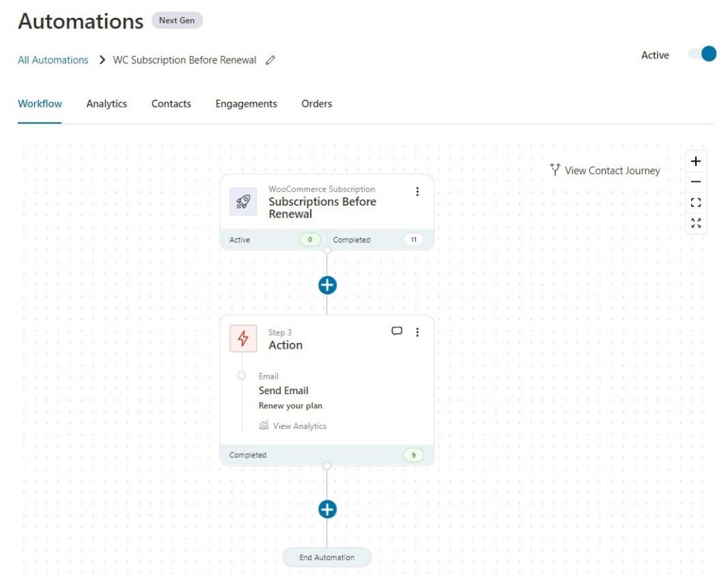The height and width of the screenshot is (582, 728).
Task: Select Subscriptions Before Renewal trigger title
Action: (x=322, y=208)
